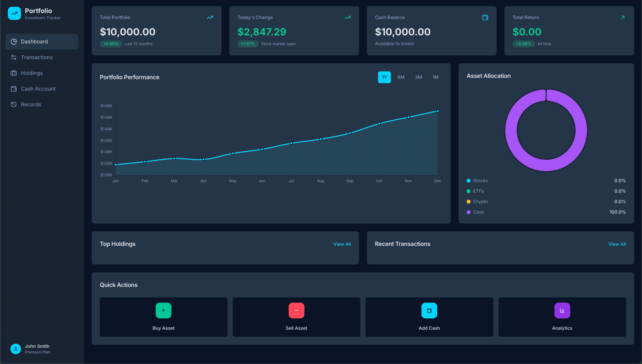Open the Cash Account page

click(38, 89)
